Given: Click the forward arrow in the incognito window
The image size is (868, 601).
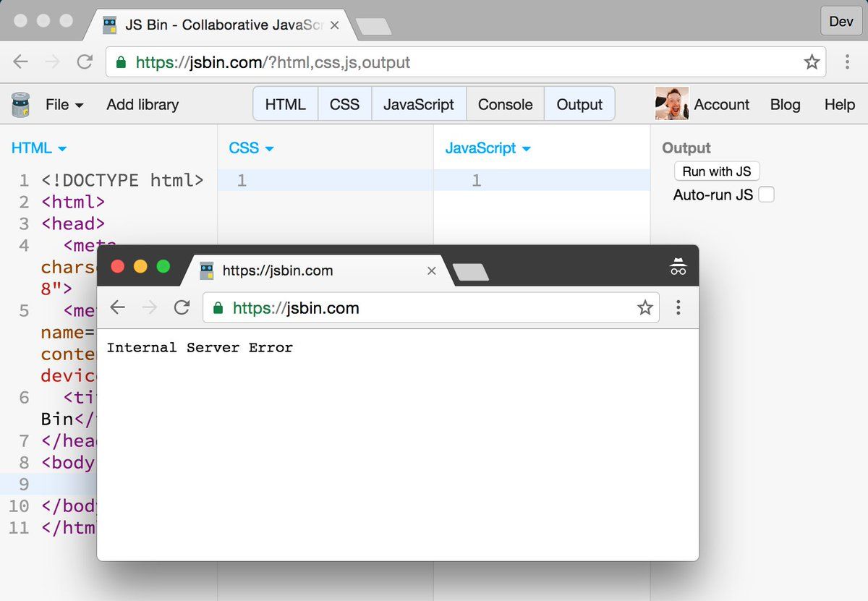Looking at the screenshot, I should 150,308.
